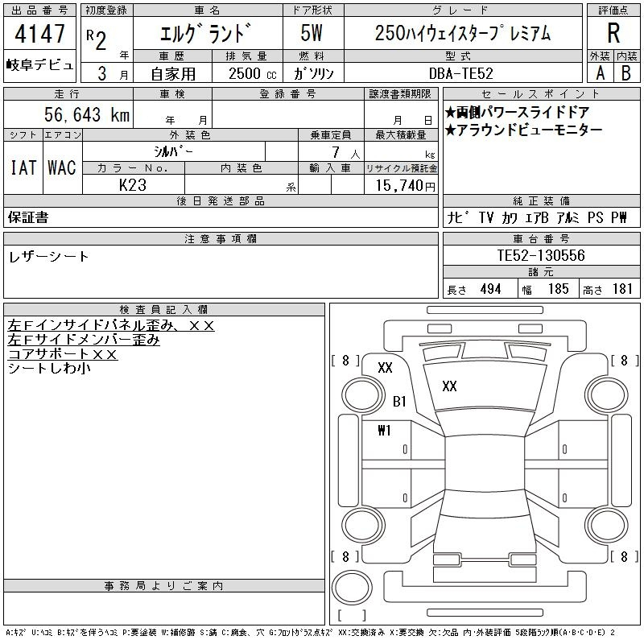Click sales point 両側パワースライドドア
Image resolution: width=644 pixels, height=644 pixels.
(x=518, y=113)
